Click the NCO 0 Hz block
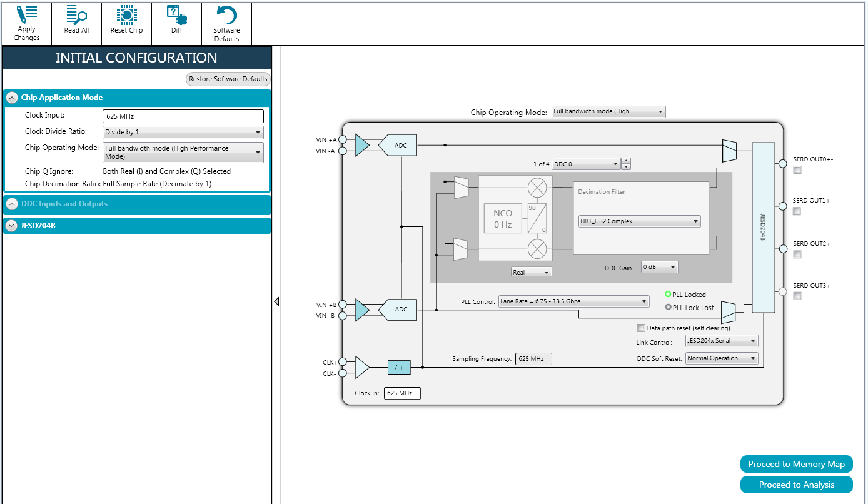868x504 pixels. (x=502, y=218)
